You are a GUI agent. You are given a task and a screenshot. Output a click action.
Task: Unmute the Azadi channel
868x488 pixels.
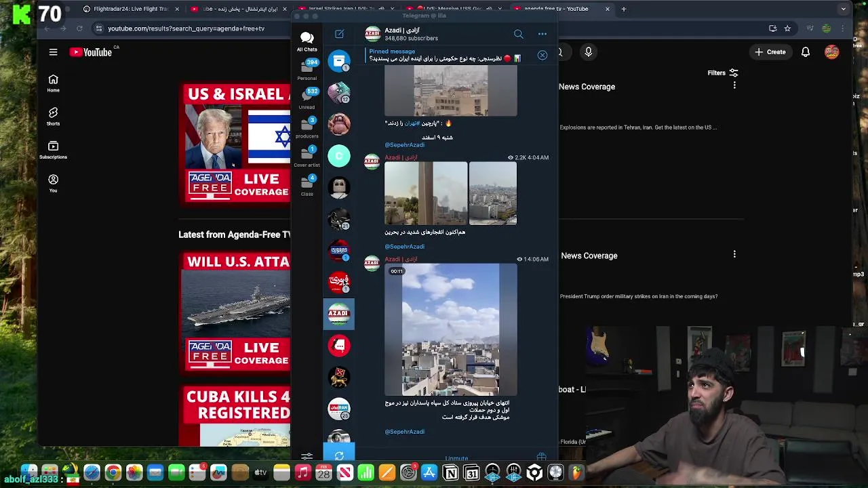click(x=456, y=458)
